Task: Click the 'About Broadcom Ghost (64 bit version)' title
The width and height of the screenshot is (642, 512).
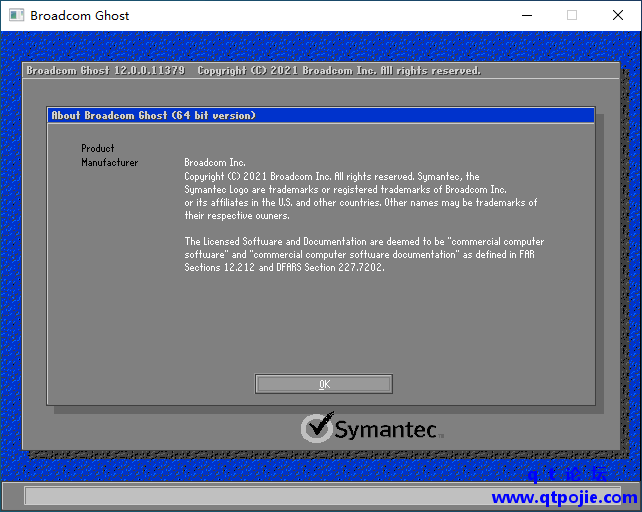Action: [x=154, y=116]
